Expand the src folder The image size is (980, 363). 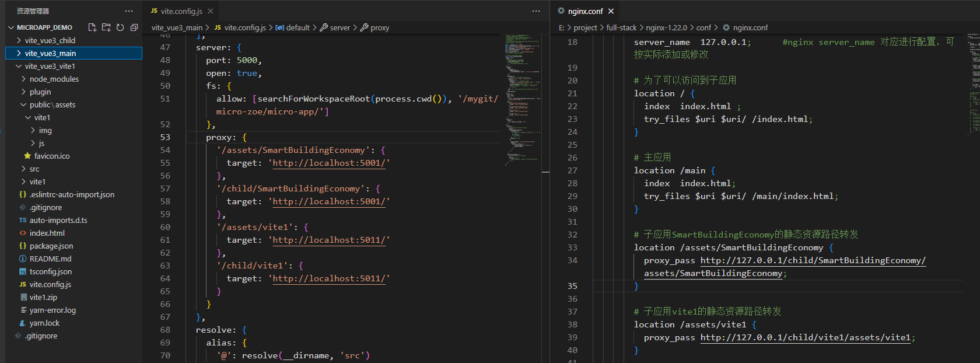click(23, 169)
